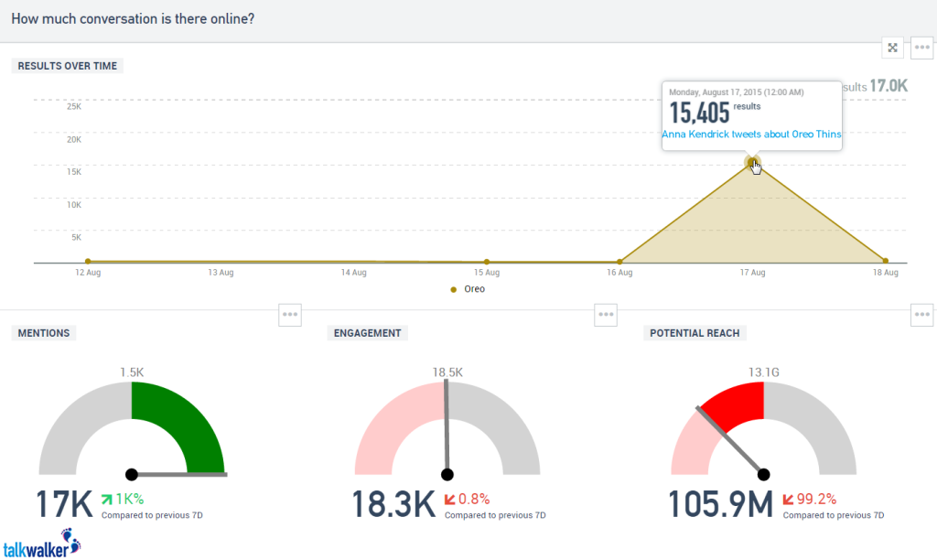Click the Mentions widget title
937x560 pixels.
[x=44, y=333]
